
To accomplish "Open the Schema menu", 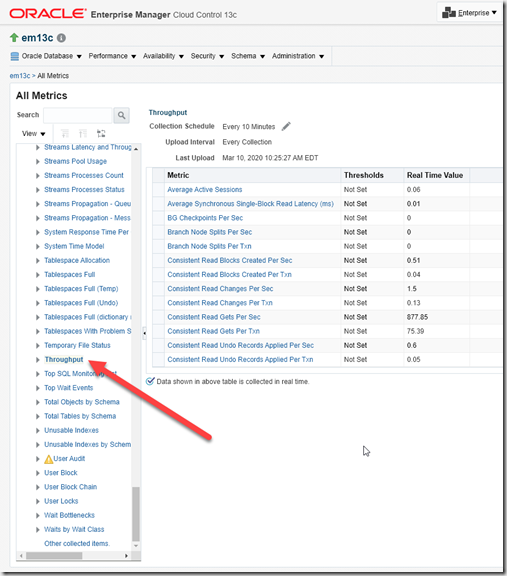I will pos(248,56).
